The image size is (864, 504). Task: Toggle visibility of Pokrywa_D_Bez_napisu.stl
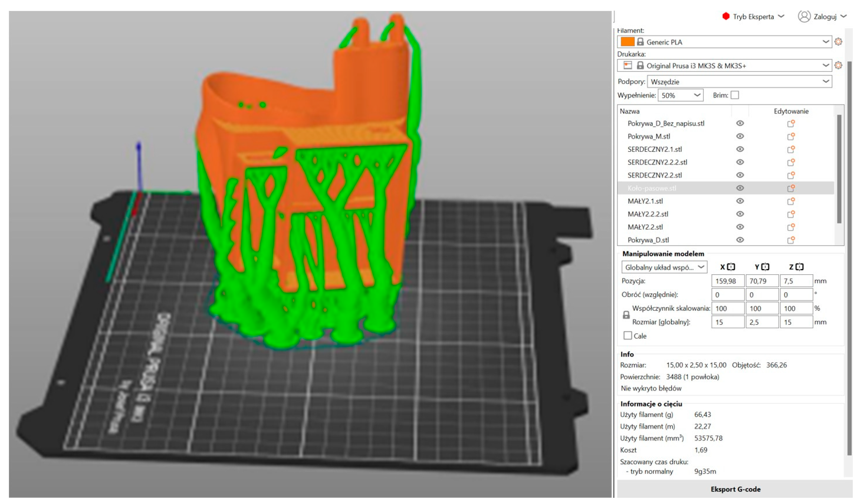click(740, 123)
